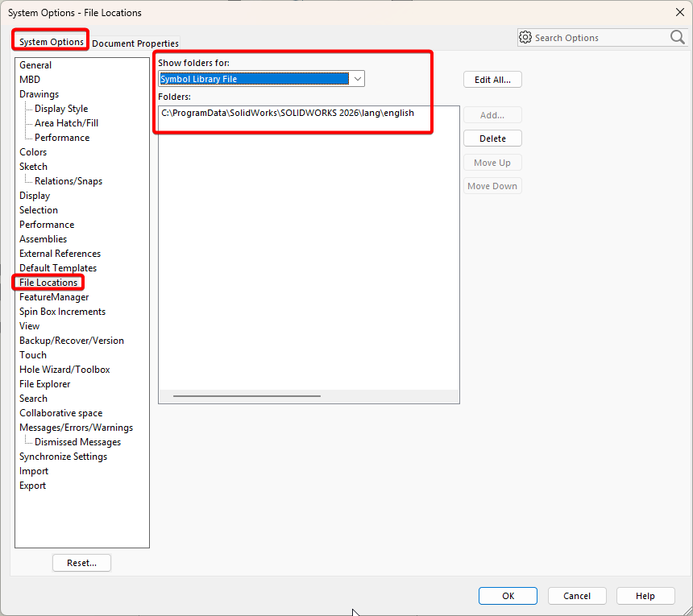
Task: Select Export in the options tree
Action: [x=32, y=486]
